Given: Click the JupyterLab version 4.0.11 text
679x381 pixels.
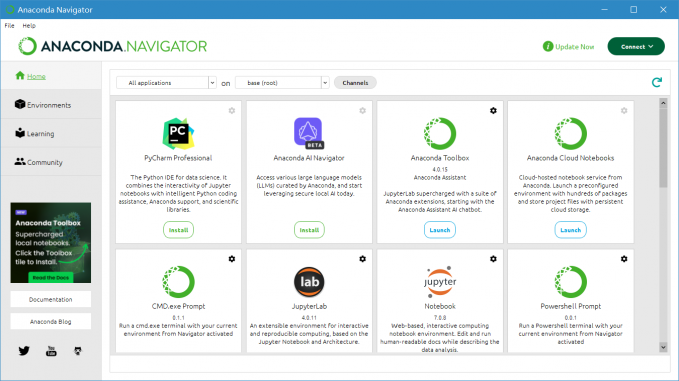Looking at the screenshot, I should (309, 317).
